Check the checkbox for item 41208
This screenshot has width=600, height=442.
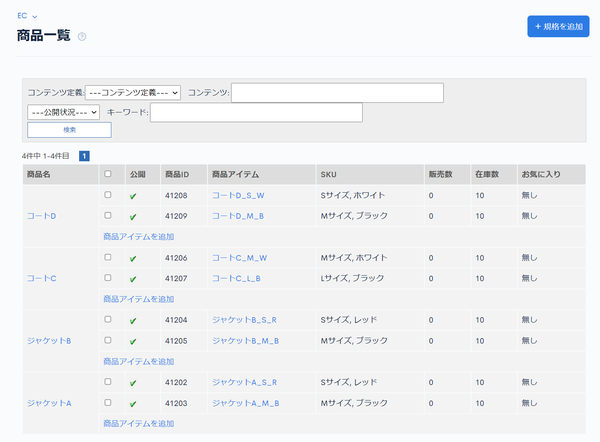108,195
